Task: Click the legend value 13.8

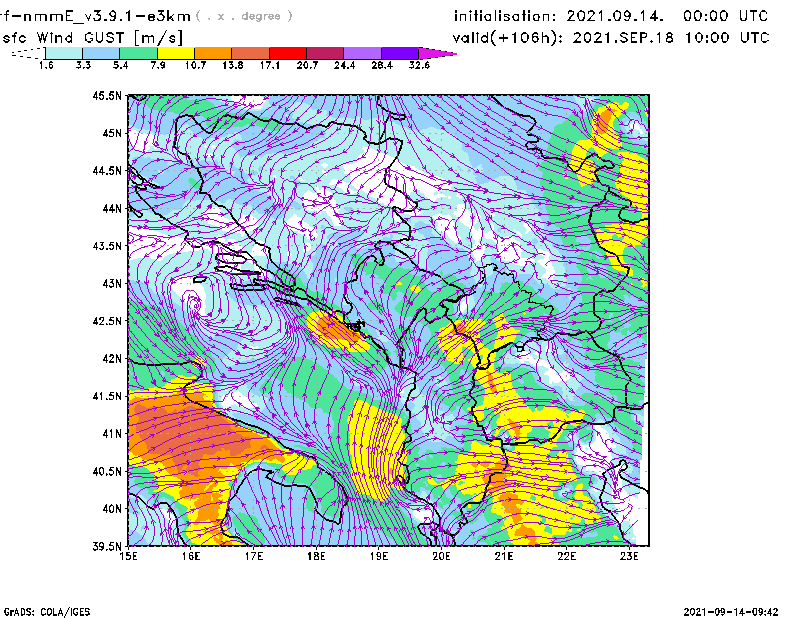Action: click(x=233, y=65)
